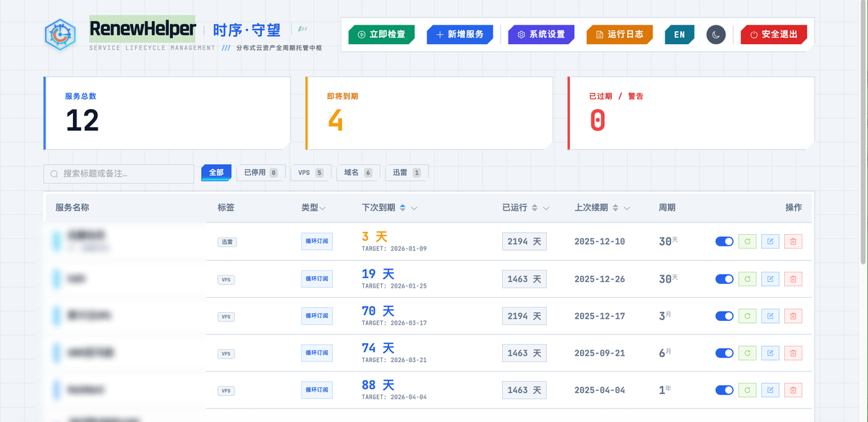Open 新增服务 add service dialog
This screenshot has height=422, width=868.
(x=460, y=35)
